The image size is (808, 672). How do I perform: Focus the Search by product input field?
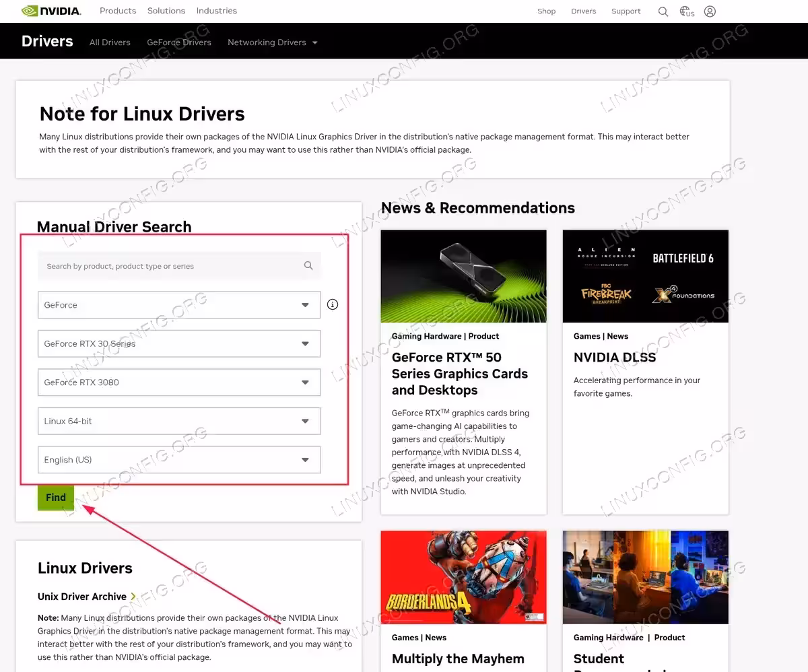[x=179, y=266]
